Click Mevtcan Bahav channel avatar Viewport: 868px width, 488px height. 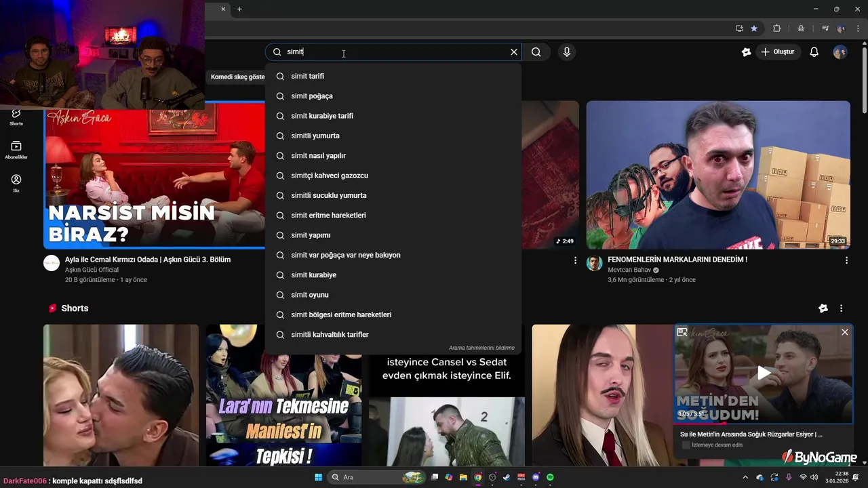[595, 263]
